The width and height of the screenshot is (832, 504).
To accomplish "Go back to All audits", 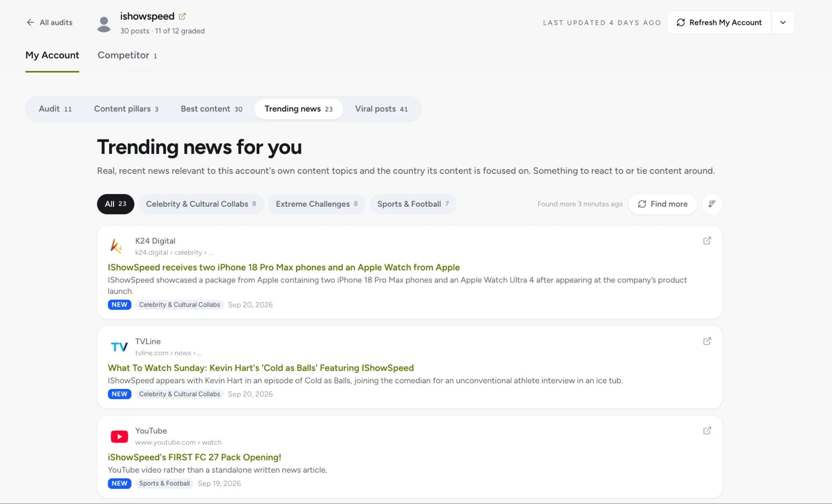I will tap(49, 22).
